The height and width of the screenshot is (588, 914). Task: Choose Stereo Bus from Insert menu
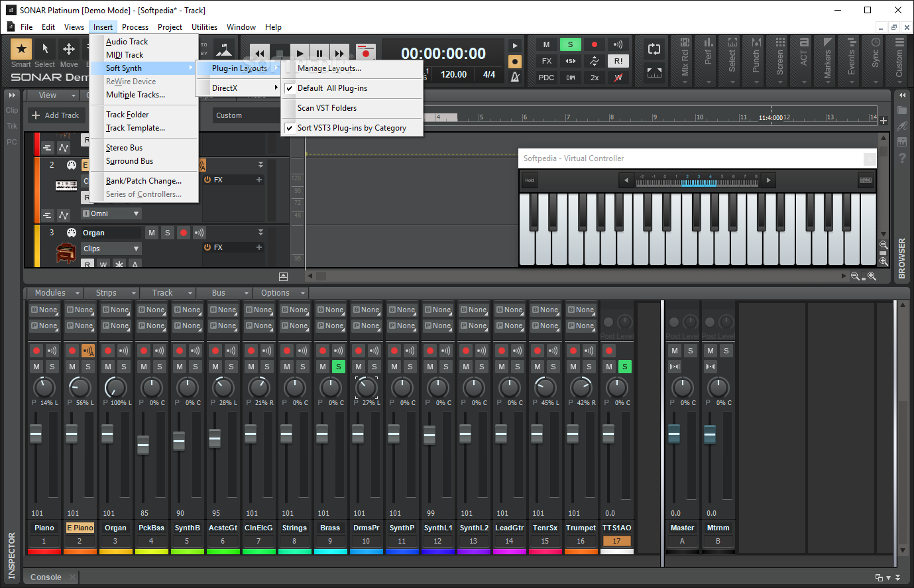(x=144, y=148)
